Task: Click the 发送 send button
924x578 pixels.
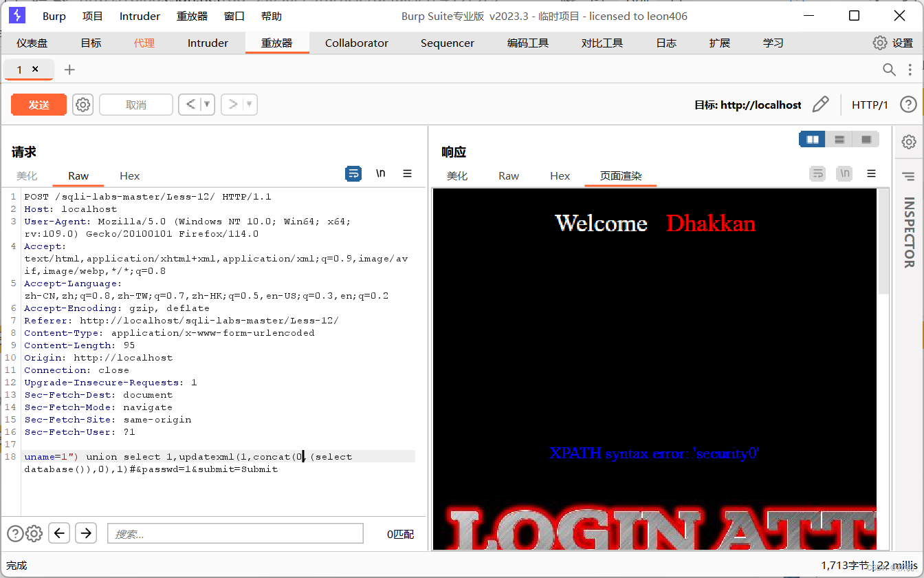Action: click(38, 105)
